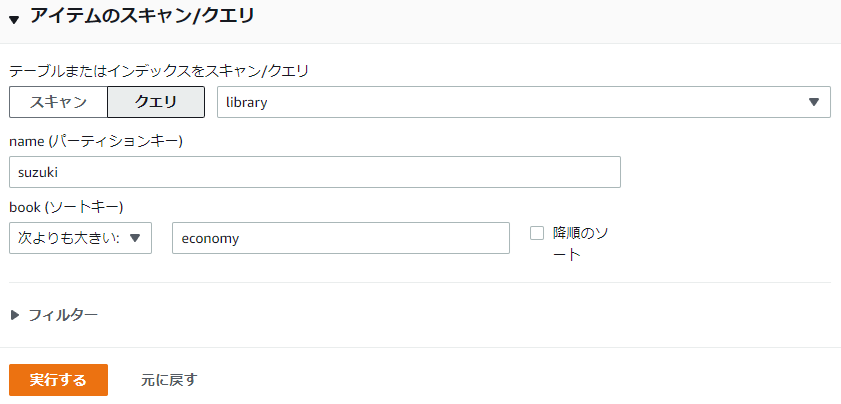Viewport: 841px width, 404px height.
Task: Click the name (パーティションキー) label
Action: coord(96,141)
